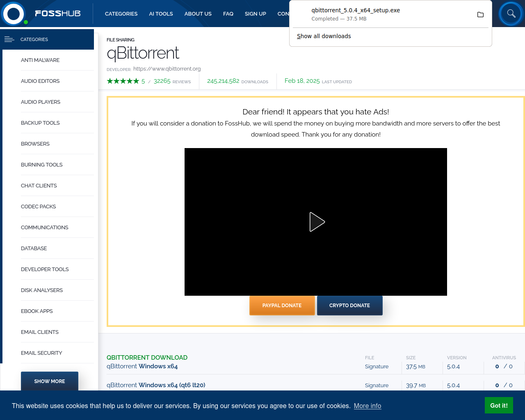The image size is (525, 420).
Task: Open AI TOOLS menu item
Action: coord(161,14)
